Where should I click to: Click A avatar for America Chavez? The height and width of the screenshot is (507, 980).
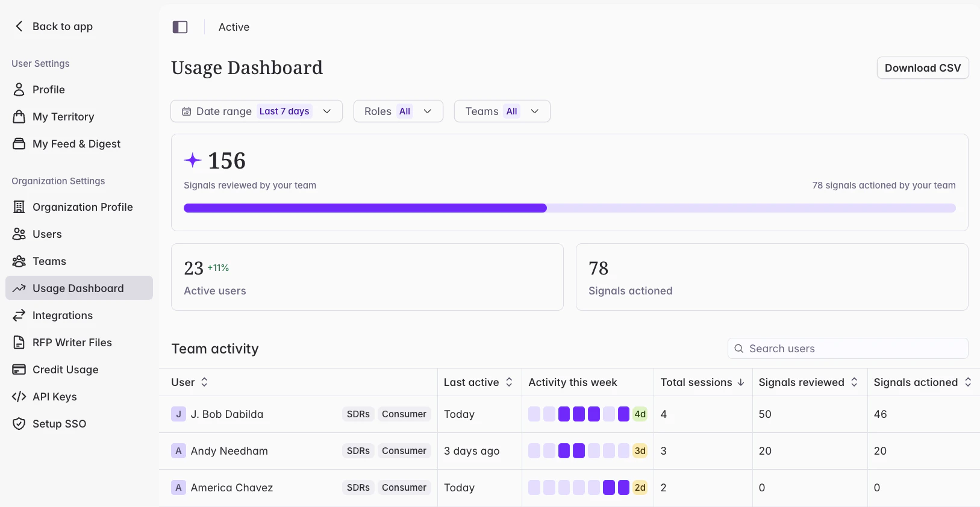pos(178,488)
